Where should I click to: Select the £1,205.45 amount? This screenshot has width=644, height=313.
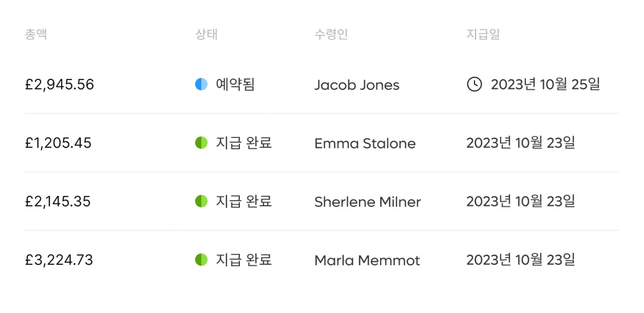tap(58, 143)
